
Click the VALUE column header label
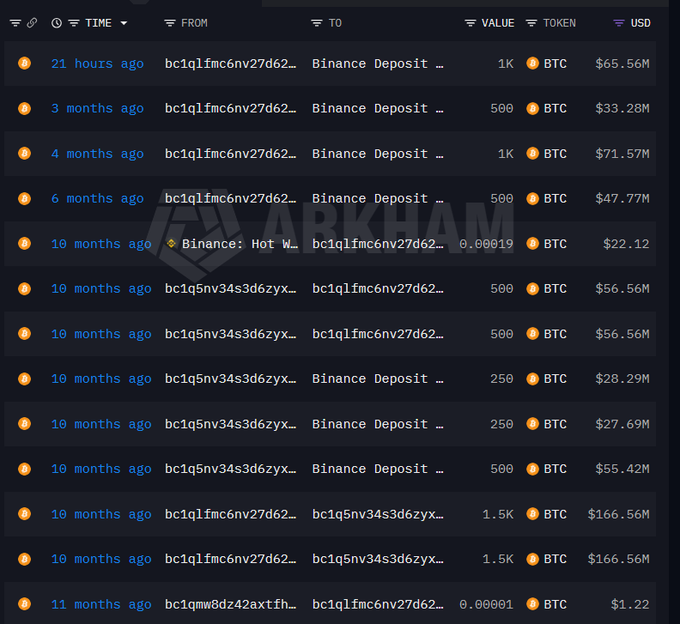coord(498,23)
